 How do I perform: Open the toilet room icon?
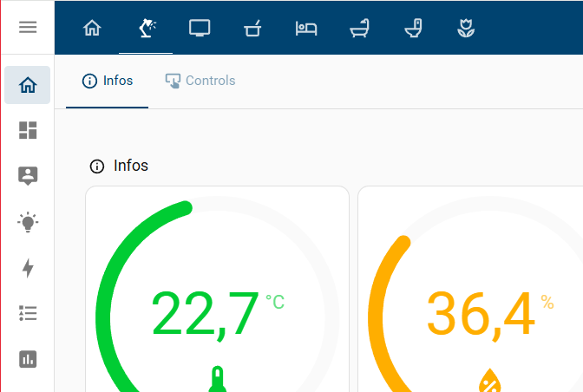[414, 28]
